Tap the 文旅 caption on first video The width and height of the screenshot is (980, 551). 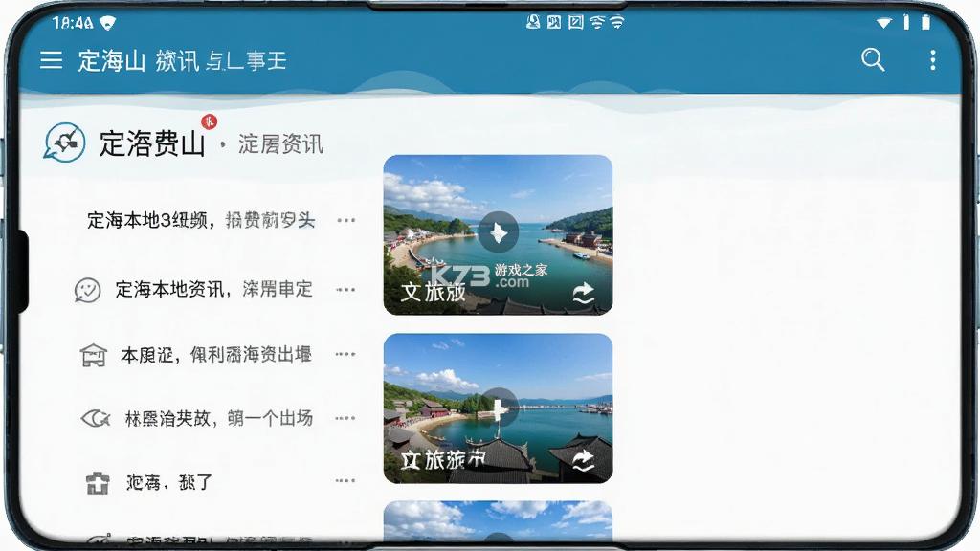tap(434, 292)
